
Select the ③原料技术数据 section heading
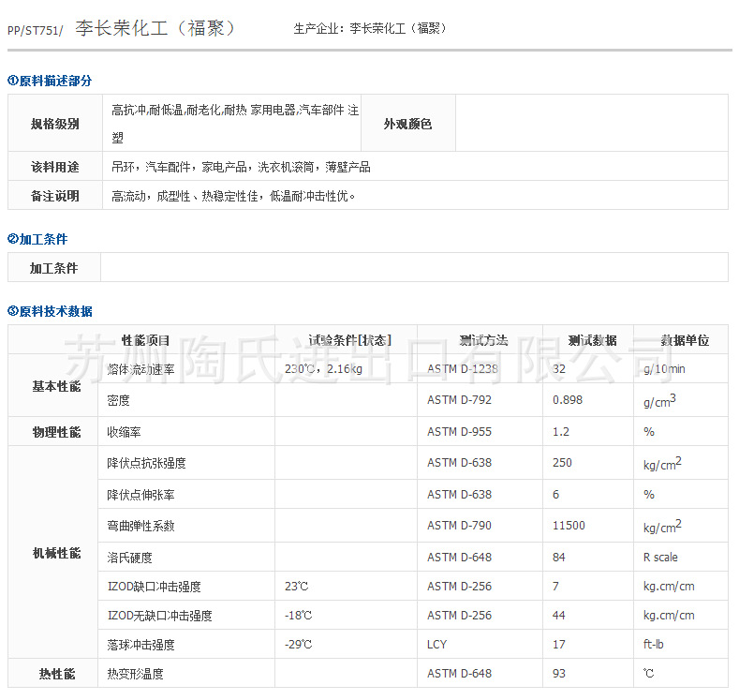click(x=50, y=311)
